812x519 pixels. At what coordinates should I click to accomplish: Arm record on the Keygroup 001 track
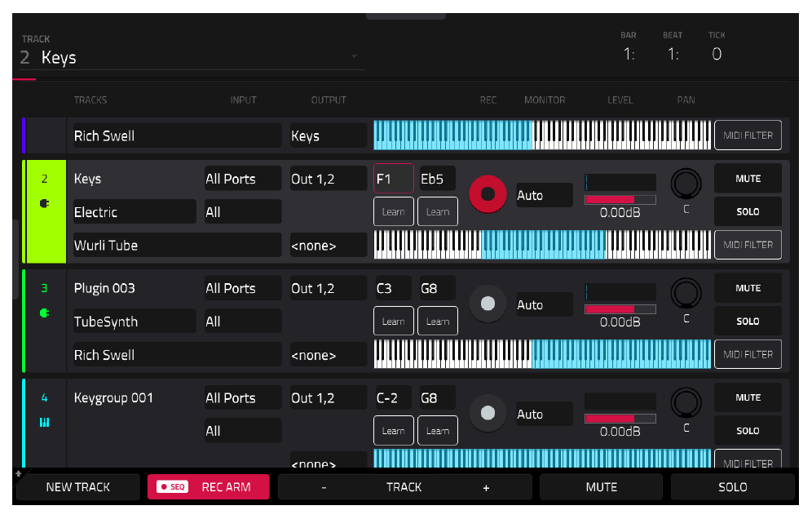(488, 413)
